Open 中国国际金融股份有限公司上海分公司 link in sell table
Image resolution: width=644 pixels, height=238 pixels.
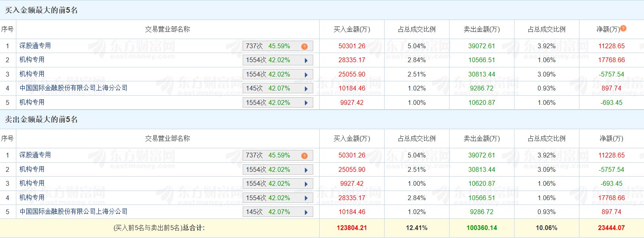click(x=73, y=212)
